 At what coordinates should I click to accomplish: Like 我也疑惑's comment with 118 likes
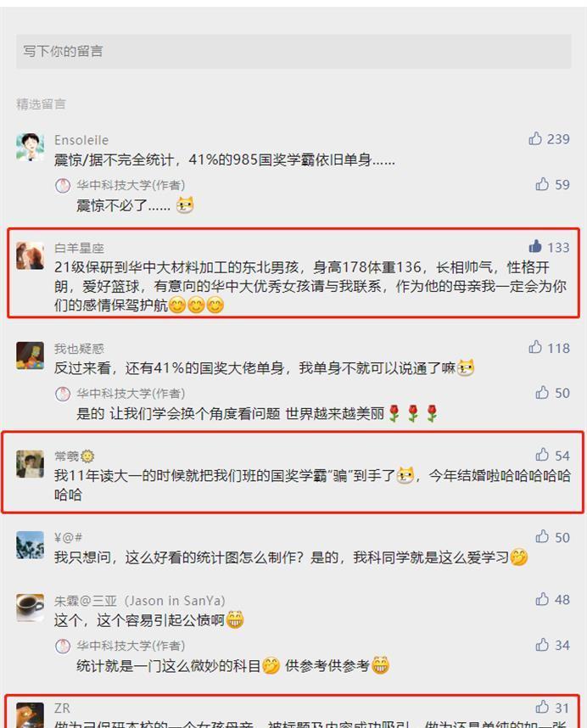(535, 347)
